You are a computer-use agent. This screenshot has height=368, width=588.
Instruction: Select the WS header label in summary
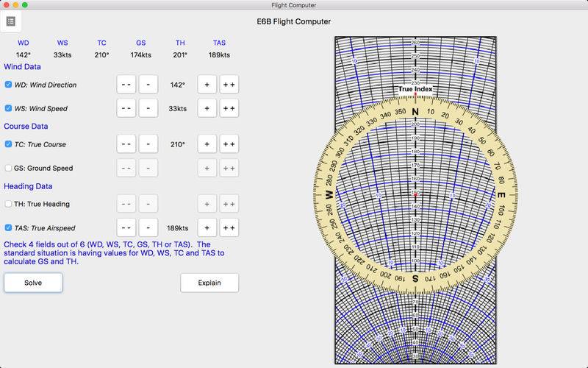coord(62,43)
